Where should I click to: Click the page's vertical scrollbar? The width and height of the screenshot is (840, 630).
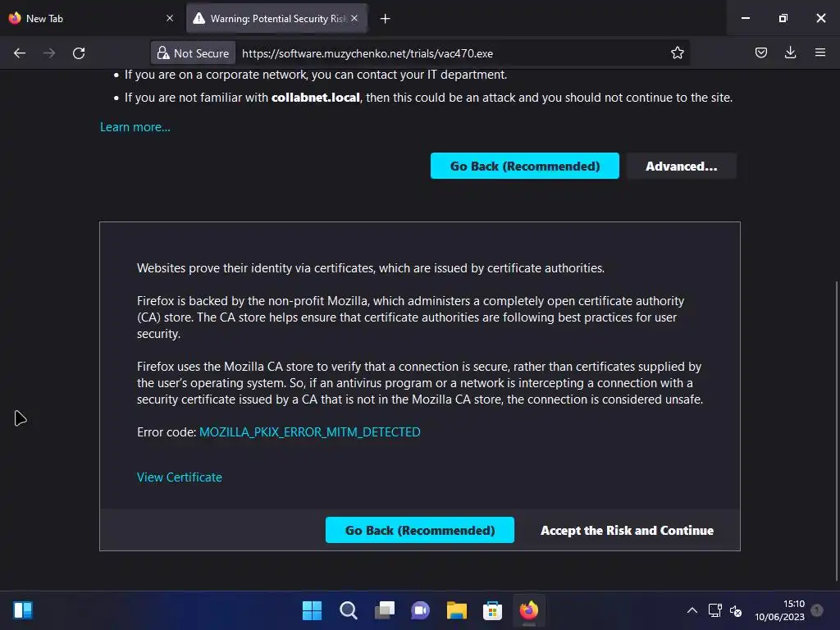[836, 431]
